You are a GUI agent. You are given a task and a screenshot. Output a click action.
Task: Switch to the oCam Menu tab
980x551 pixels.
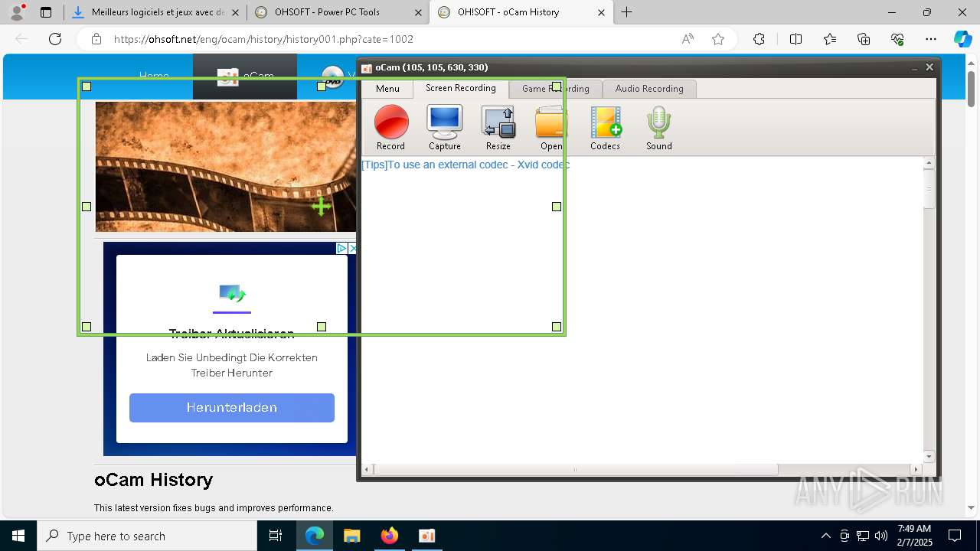click(x=387, y=89)
